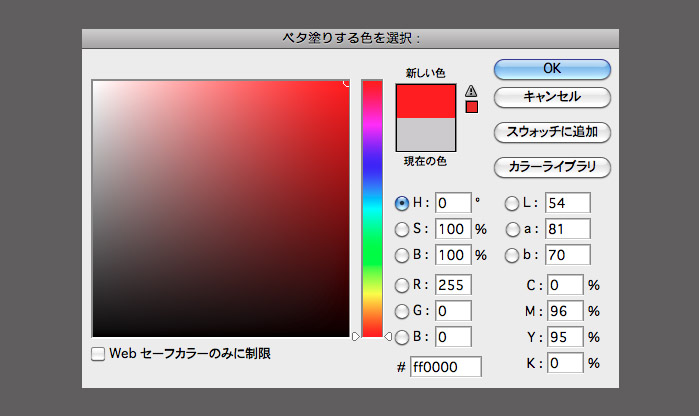Enable the Web セーフカラーのみに制限 checkbox
The image size is (699, 416).
[x=98, y=353]
